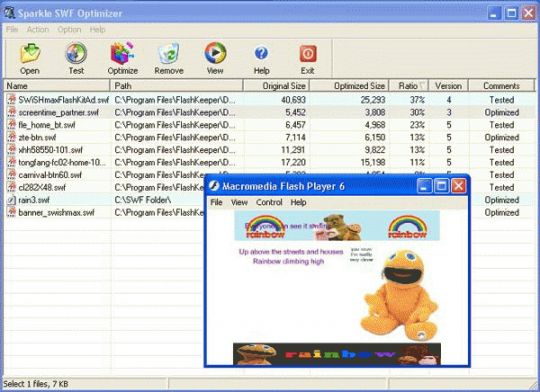Click optimized size value 15,198
The width and height of the screenshot is (540, 392).
[373, 162]
